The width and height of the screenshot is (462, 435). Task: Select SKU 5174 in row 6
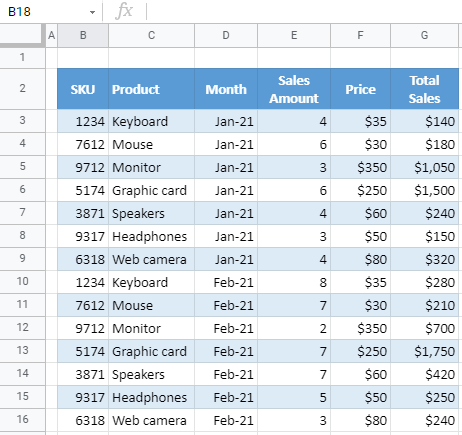(83, 190)
